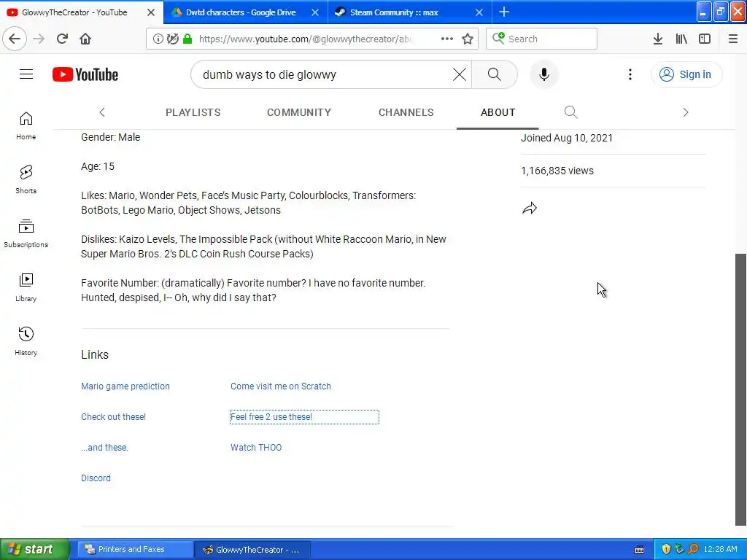Start voice search with the microphone
747x560 pixels.
tap(544, 74)
